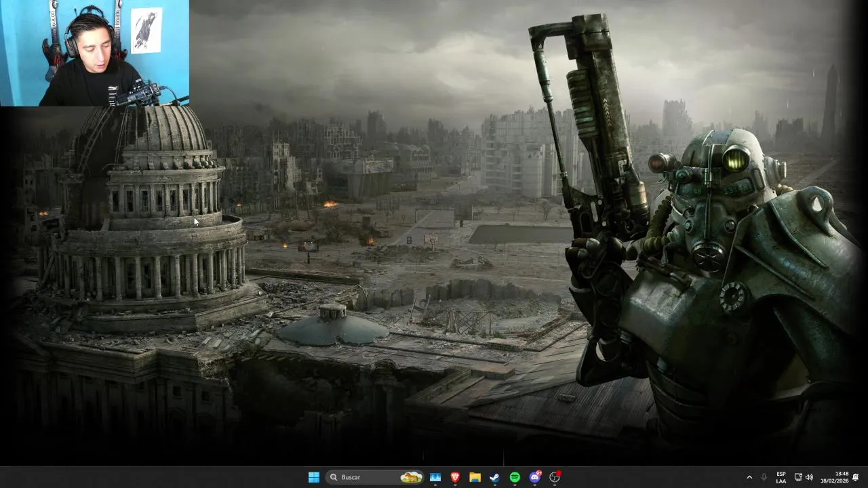Open ESP LAA input language switcher
The width and height of the screenshot is (868, 488).
point(781,477)
